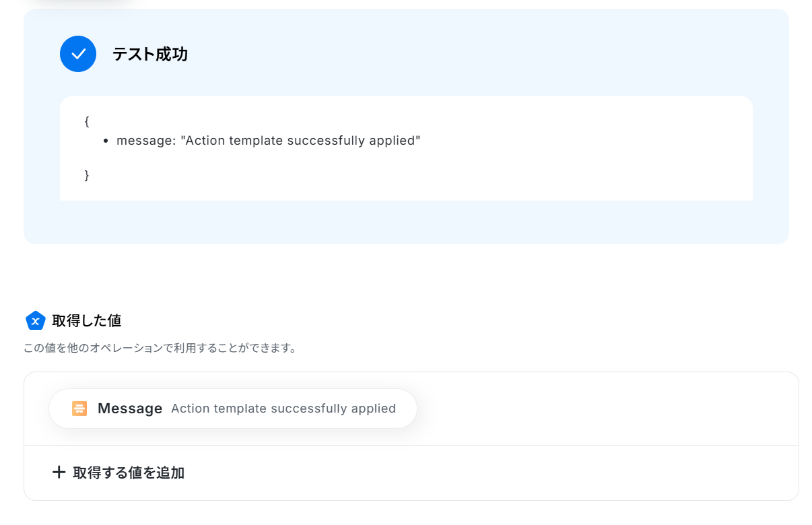The image size is (812, 525).
Task: Click empty area right of the Message pill
Action: pyautogui.click(x=606, y=409)
